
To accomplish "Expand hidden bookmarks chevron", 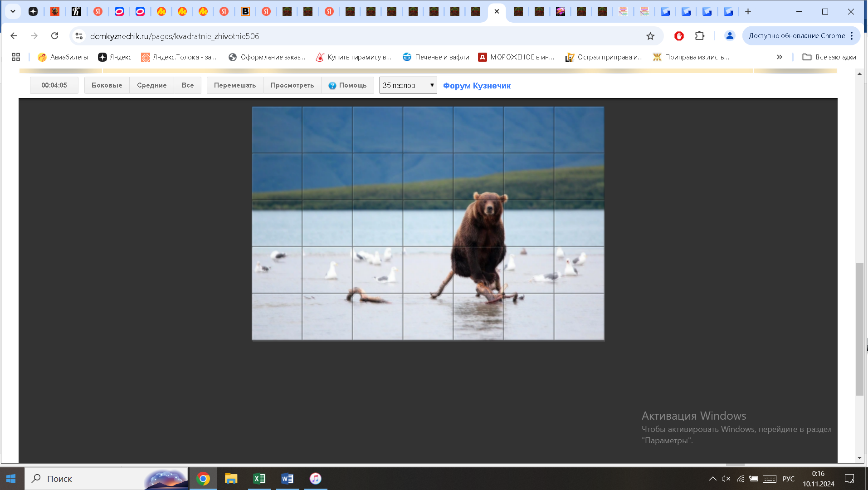I will tap(780, 57).
